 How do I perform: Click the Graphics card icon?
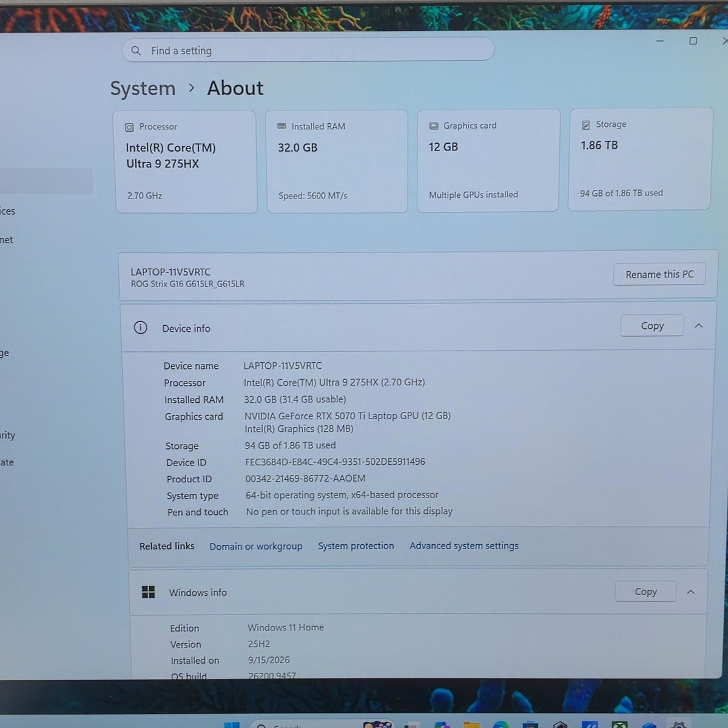tap(434, 126)
